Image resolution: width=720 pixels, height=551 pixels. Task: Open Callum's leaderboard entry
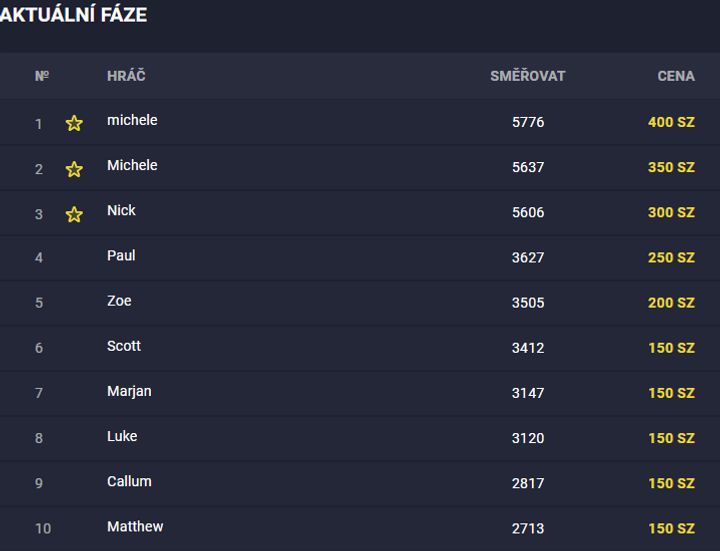coord(360,483)
